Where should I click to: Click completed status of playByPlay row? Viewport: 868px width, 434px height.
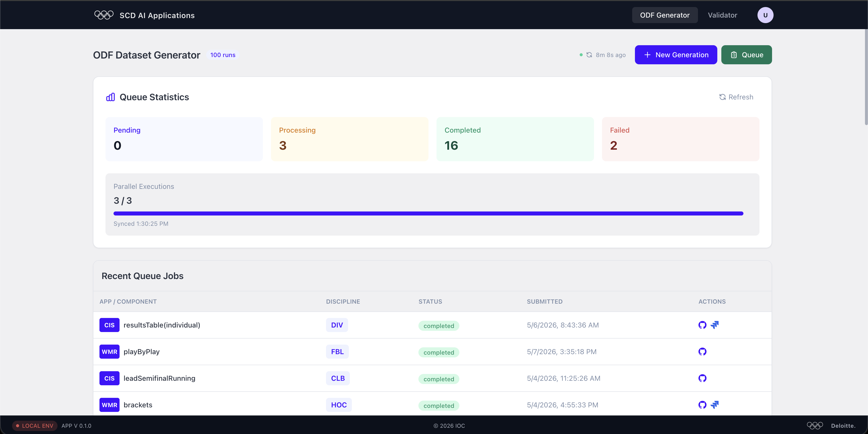439,352
